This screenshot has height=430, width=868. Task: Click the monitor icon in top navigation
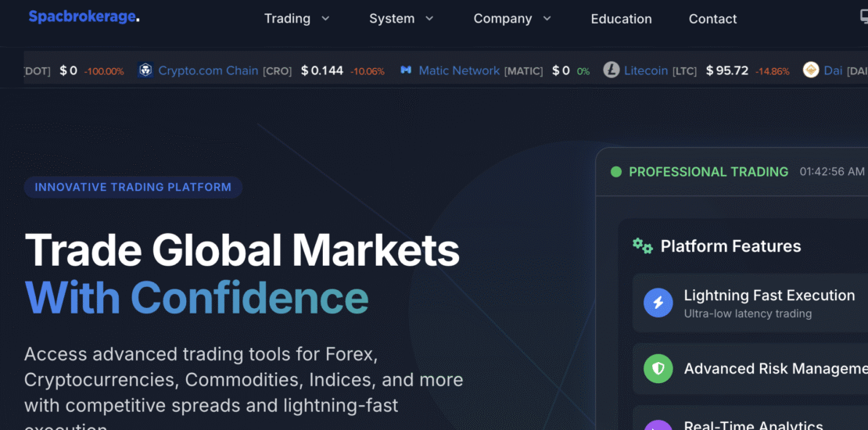pos(863,18)
